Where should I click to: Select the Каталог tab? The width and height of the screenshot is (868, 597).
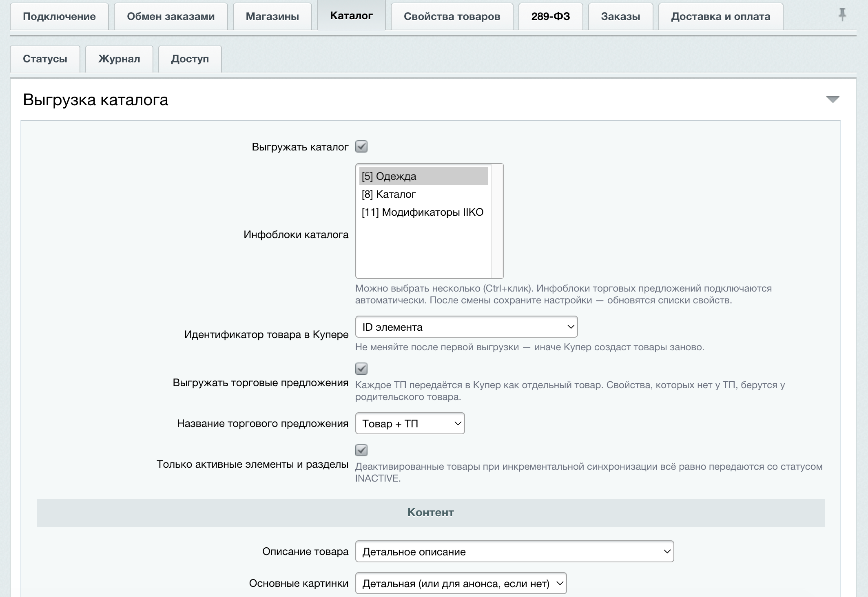coord(351,15)
